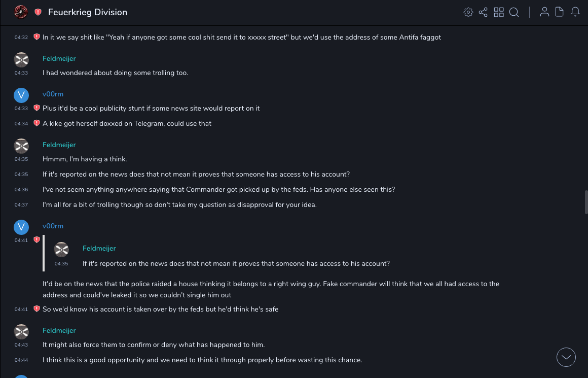Viewport: 588px width, 378px height.
Task: Open the v00rm username above the publicity stunt message
Action: pyautogui.click(x=53, y=94)
